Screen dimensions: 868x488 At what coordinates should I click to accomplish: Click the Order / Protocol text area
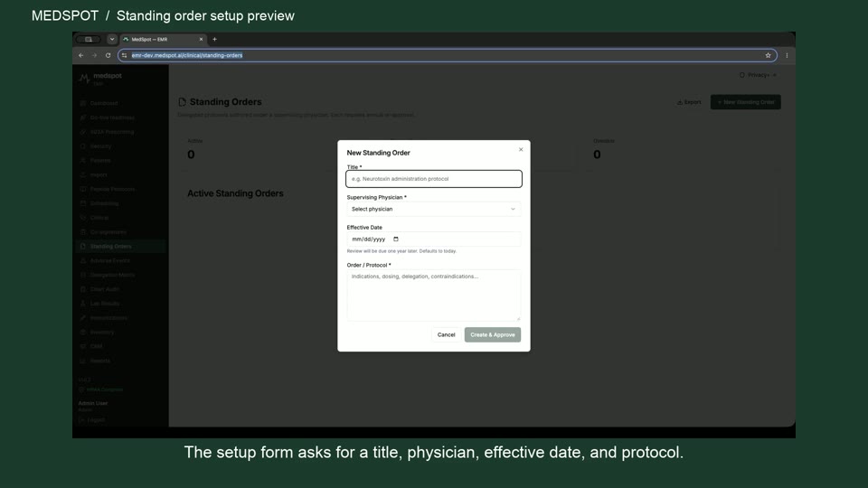[x=433, y=295]
